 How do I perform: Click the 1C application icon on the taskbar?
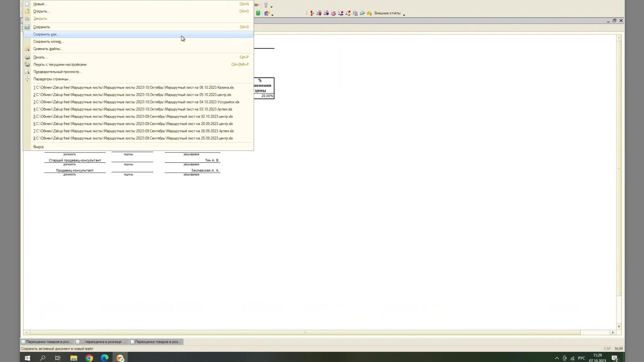[120, 358]
